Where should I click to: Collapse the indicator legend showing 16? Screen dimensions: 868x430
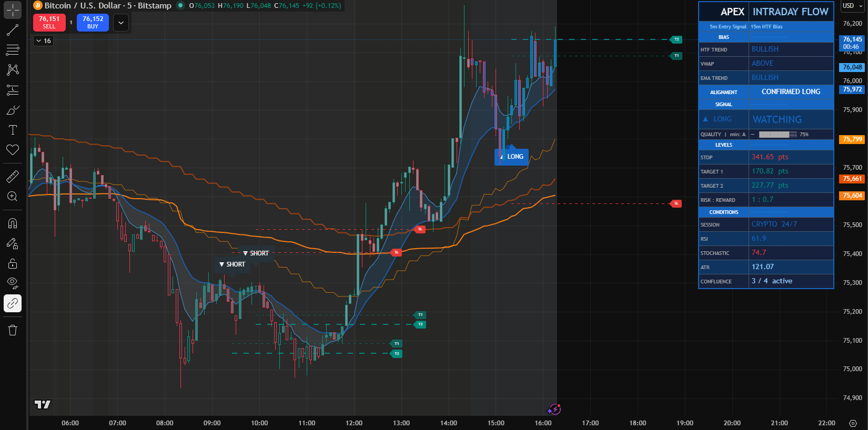coord(43,40)
